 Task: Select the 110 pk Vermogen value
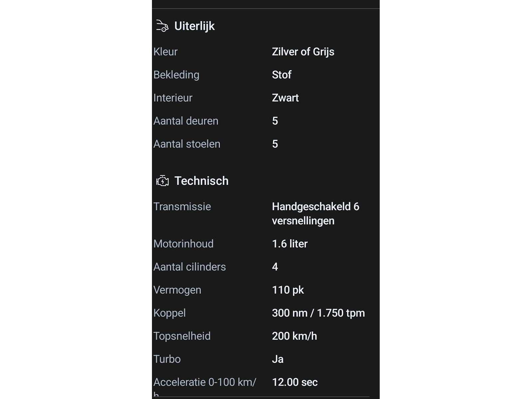point(288,290)
